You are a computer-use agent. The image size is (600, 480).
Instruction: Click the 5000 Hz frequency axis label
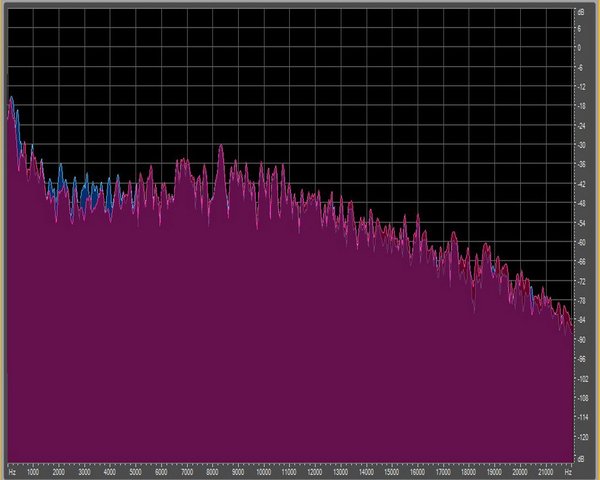click(135, 472)
